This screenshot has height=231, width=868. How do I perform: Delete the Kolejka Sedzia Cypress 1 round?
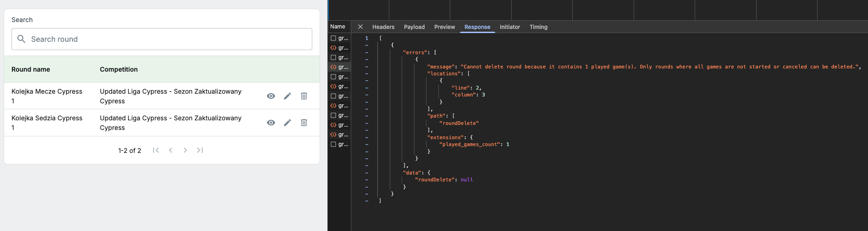click(304, 123)
